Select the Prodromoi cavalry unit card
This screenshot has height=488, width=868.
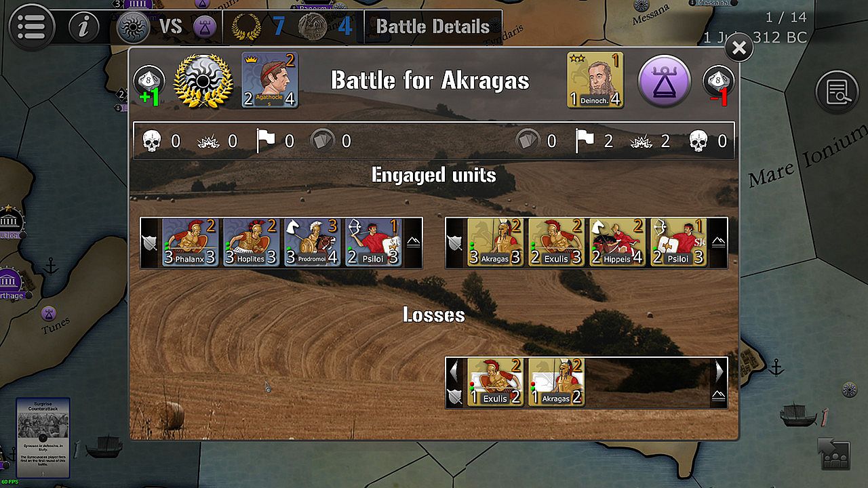tap(312, 242)
